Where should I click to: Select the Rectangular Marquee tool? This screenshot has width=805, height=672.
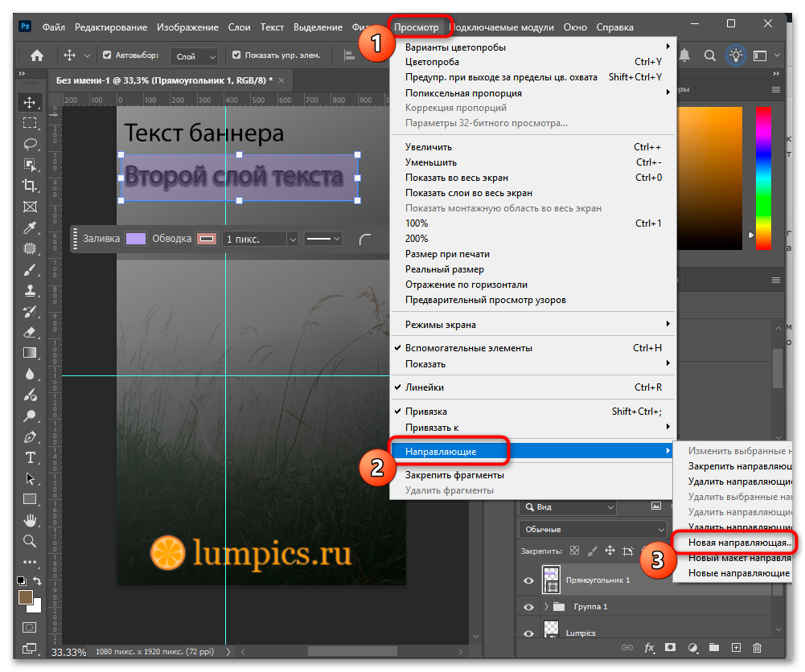click(30, 123)
